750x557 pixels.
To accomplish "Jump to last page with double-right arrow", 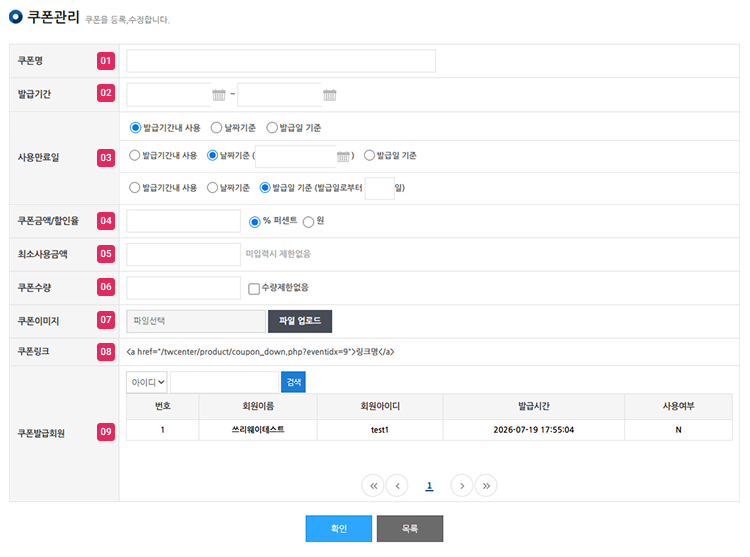I will pos(486,486).
